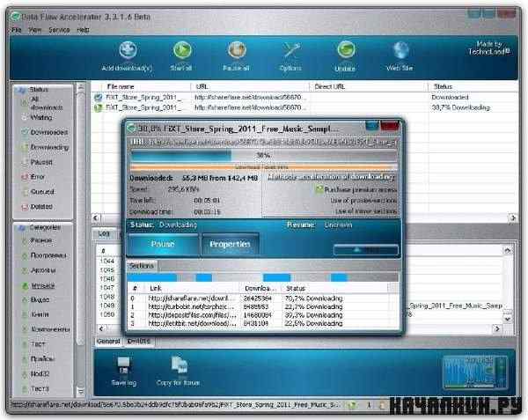Switch to the Log tab
This screenshot has height=420, width=528.
[104, 233]
